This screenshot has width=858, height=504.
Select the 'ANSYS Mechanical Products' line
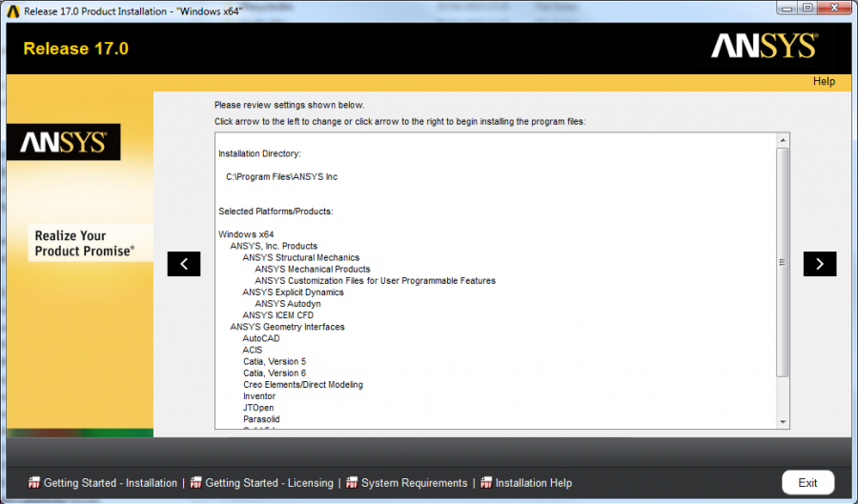[313, 269]
